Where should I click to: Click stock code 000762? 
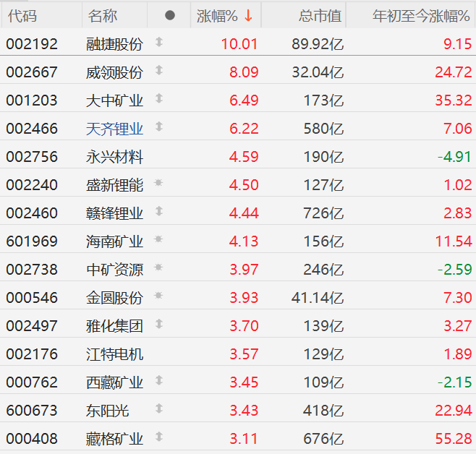[32, 382]
